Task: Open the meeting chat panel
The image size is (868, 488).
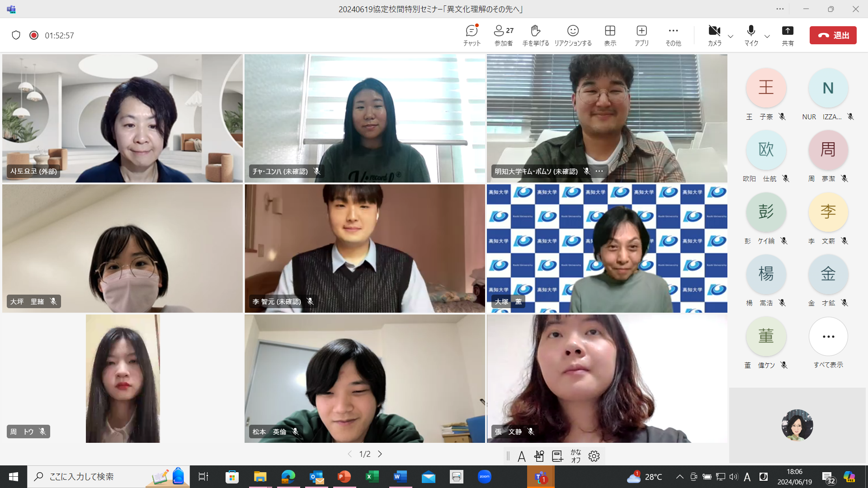Action: click(x=471, y=35)
